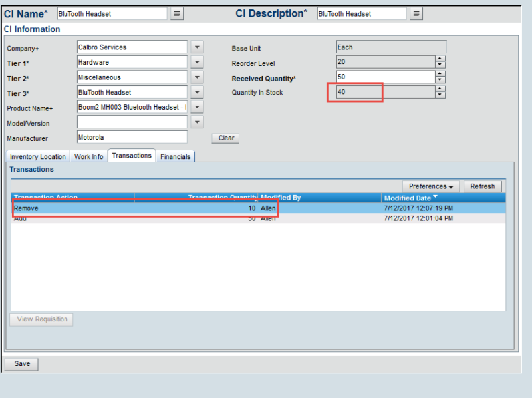
Task: Select the Financials tab
Action: point(175,157)
